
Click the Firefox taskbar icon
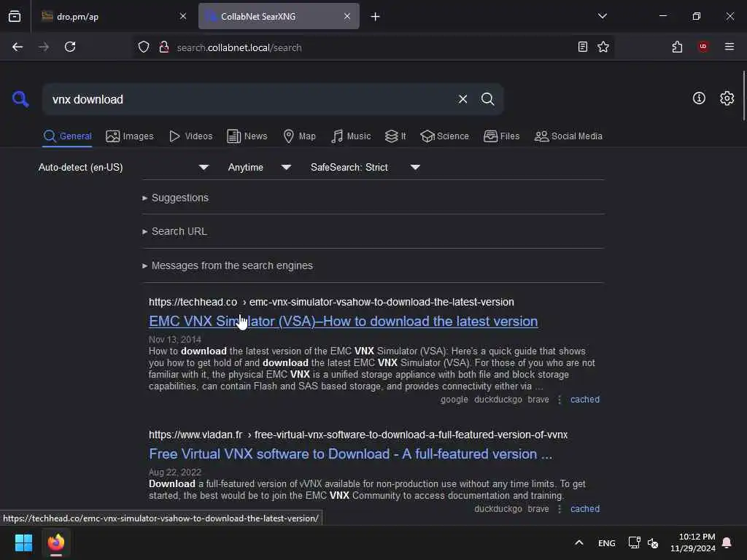[x=55, y=542]
